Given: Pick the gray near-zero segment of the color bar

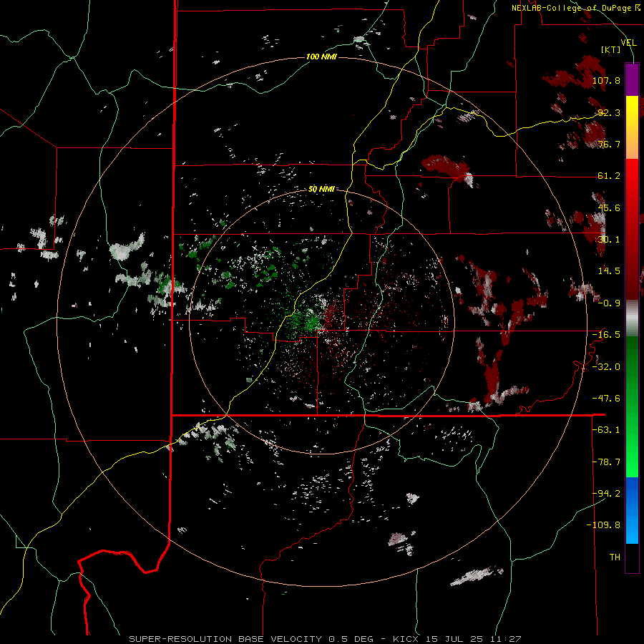Looking at the screenshot, I should (x=632, y=318).
